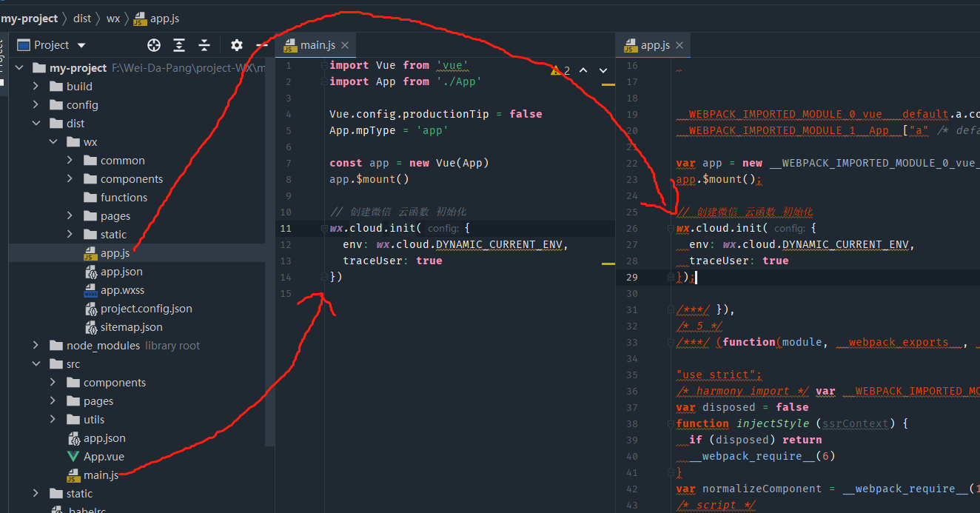Open the Project view dropdown
This screenshot has width=980, height=513.
pos(81,45)
